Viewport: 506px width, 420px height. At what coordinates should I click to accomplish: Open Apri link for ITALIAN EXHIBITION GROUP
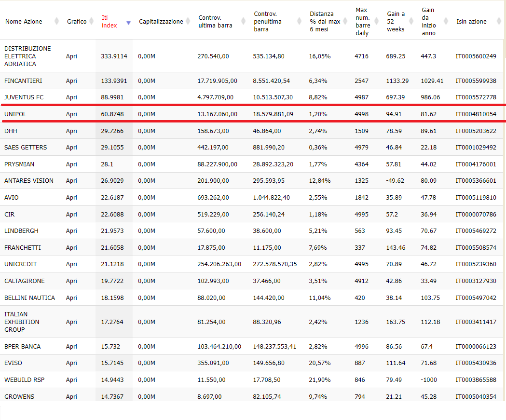[71, 322]
